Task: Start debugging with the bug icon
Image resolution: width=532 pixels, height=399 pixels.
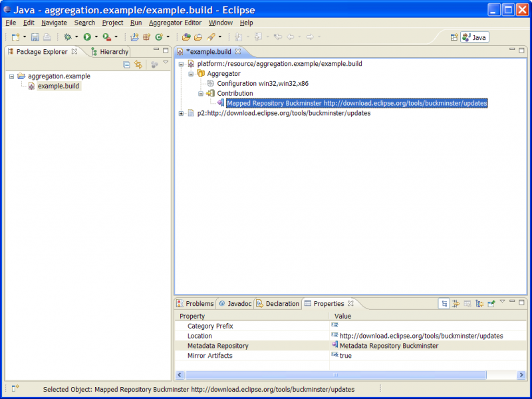Action: coord(68,37)
